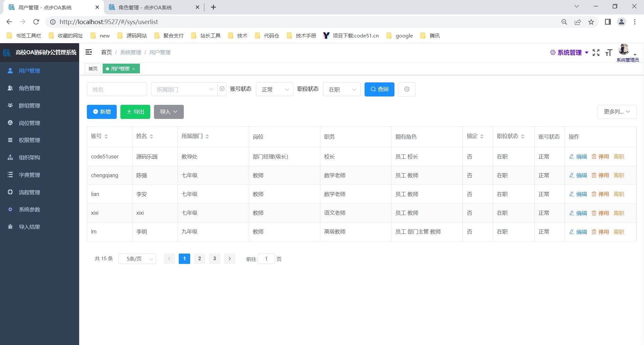Bookmark this page with the star icon
This screenshot has height=345, width=644.
pyautogui.click(x=591, y=22)
